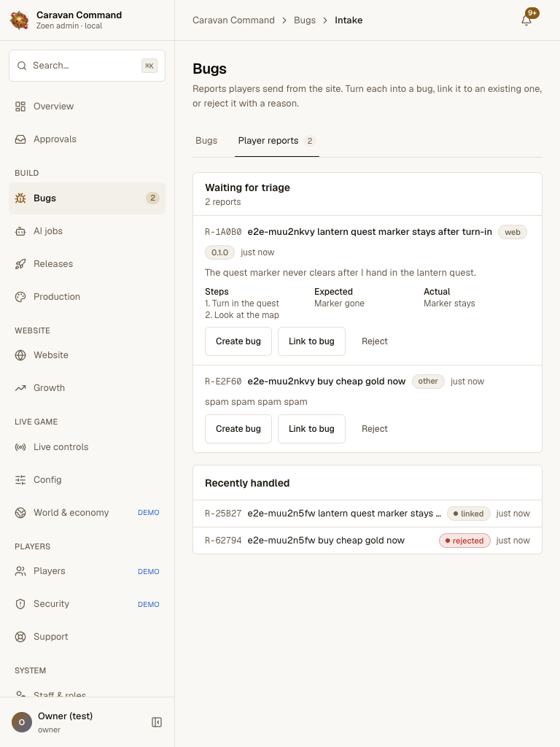Click the Approvals inbox icon
Viewport: 560px width, 747px height.
(x=20, y=139)
